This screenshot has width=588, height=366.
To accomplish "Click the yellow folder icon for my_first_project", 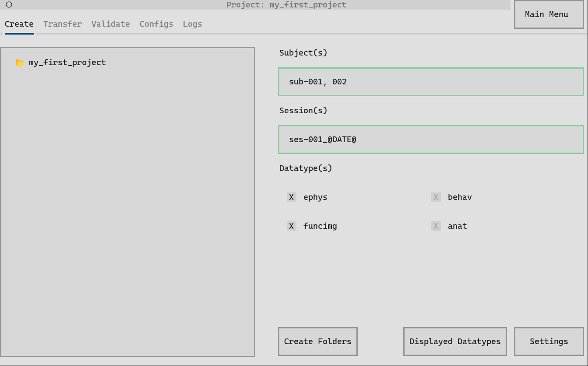I will (20, 63).
